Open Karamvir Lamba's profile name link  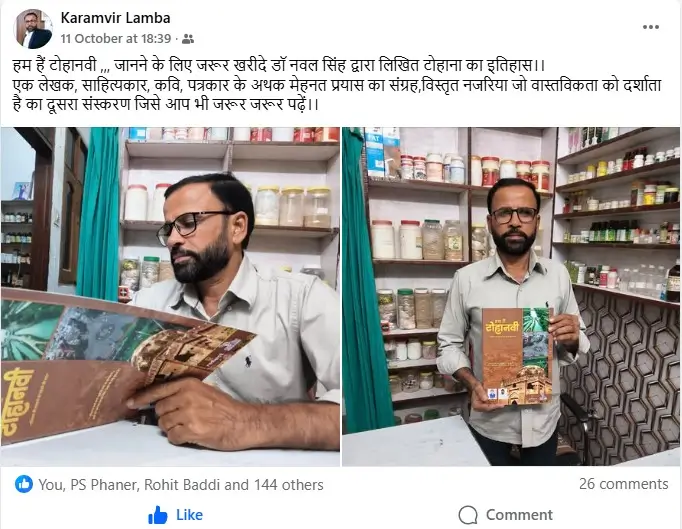pos(115,18)
